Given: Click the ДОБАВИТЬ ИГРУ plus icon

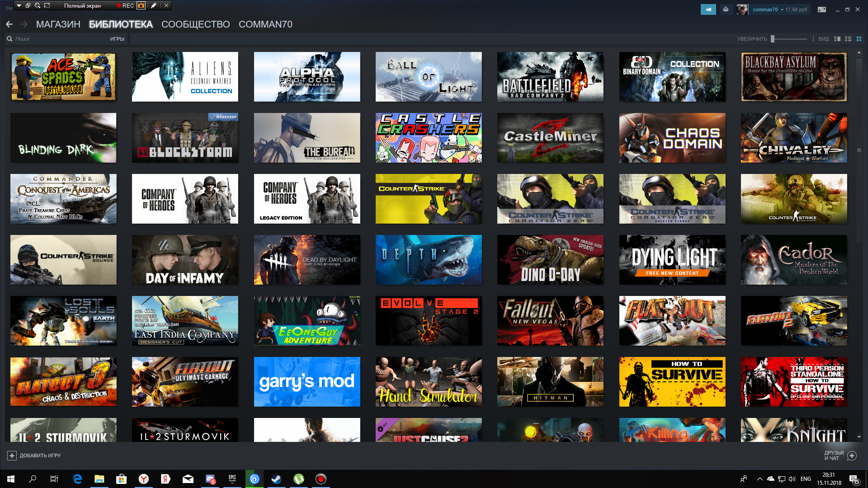Looking at the screenshot, I should [12, 455].
